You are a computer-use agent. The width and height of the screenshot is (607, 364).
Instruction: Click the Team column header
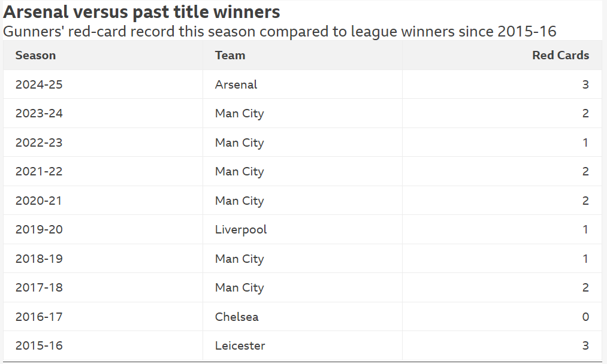230,56
